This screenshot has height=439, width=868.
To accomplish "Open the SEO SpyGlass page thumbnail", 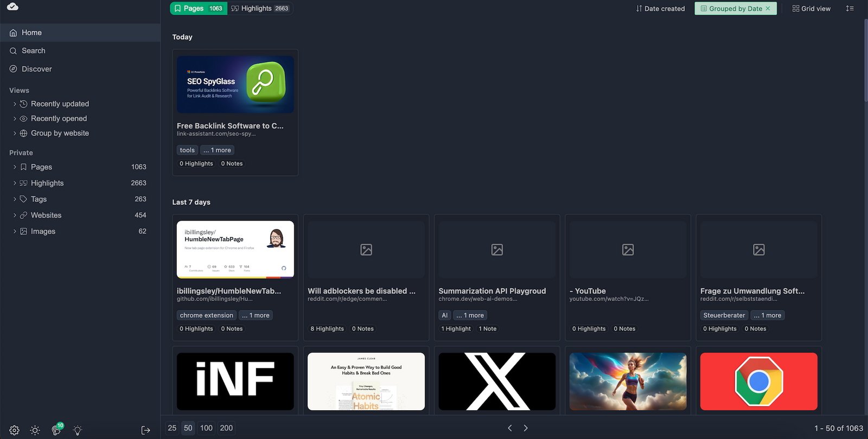I will pos(235,85).
